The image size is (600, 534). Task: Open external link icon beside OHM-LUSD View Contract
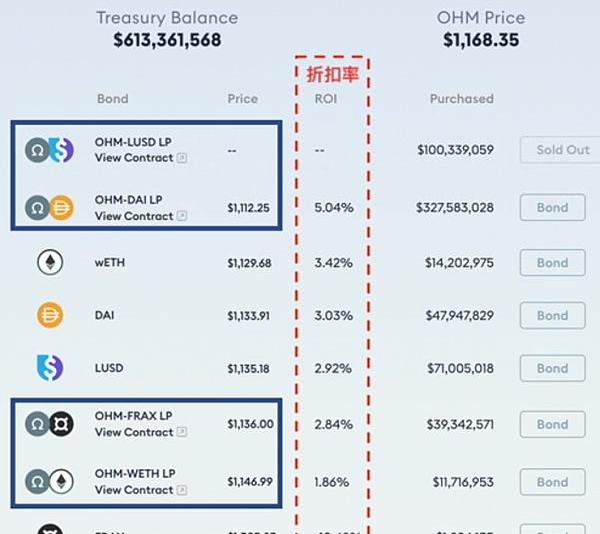pos(182,158)
